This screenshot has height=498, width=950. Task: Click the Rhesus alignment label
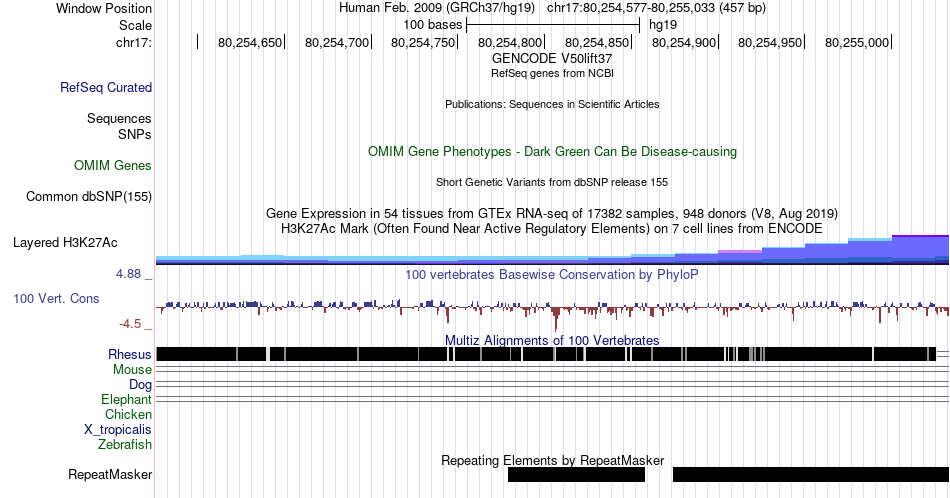tap(130, 354)
